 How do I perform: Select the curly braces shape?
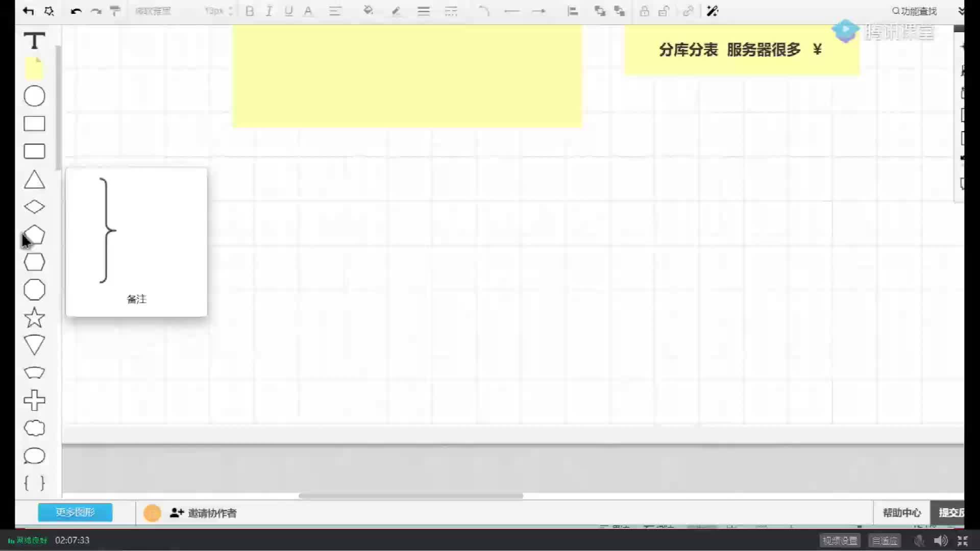pos(34,483)
